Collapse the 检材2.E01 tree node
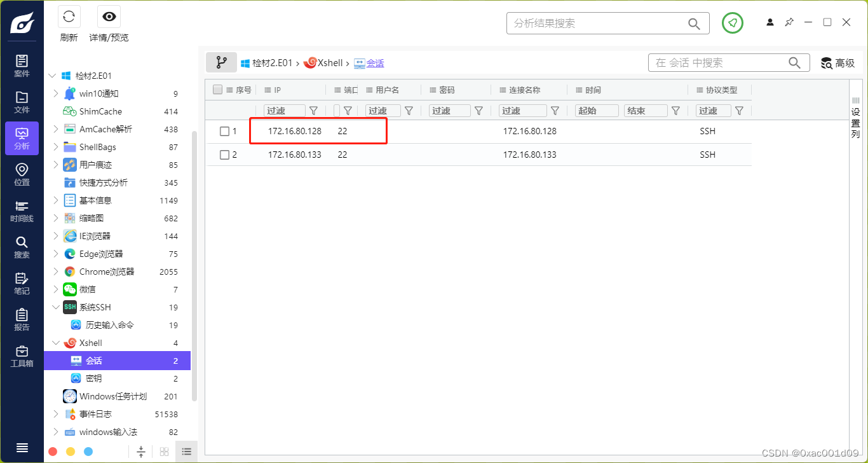The height and width of the screenshot is (463, 868). pos(51,75)
